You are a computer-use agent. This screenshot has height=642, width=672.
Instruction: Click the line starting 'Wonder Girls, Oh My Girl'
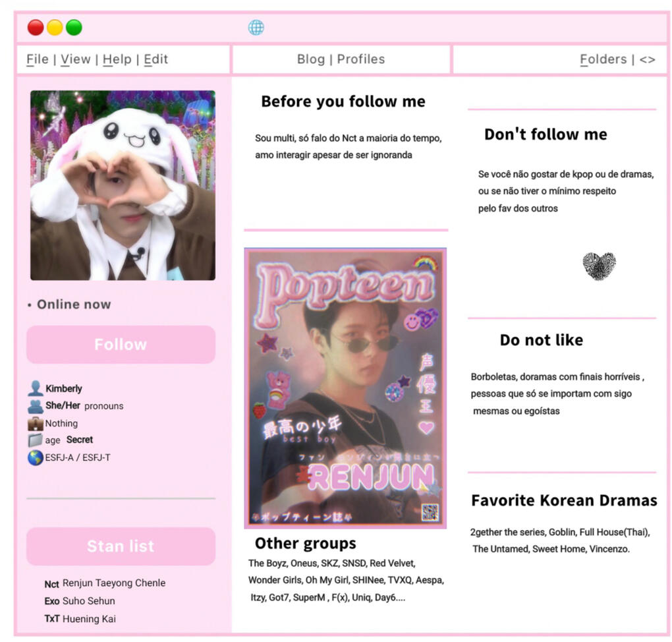click(347, 580)
